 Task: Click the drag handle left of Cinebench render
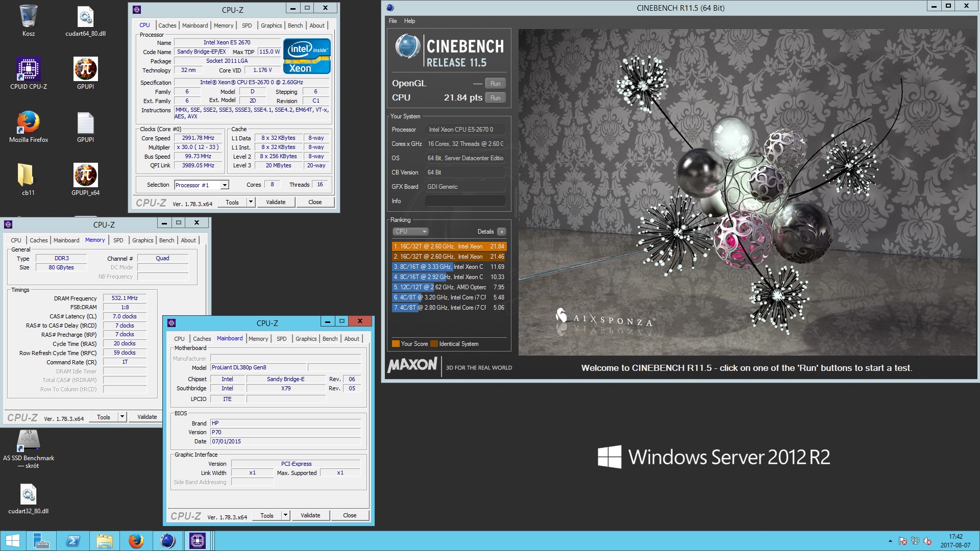(x=515, y=202)
